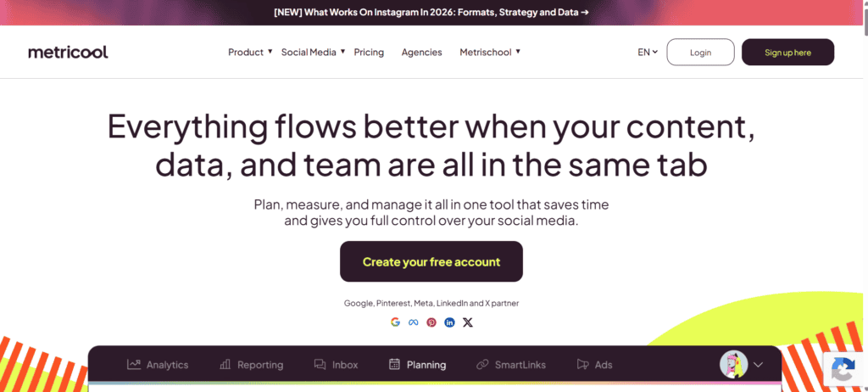Viewport: 868px width, 392px height.
Task: Click the 'Everything flows better' headline
Action: pyautogui.click(x=431, y=145)
